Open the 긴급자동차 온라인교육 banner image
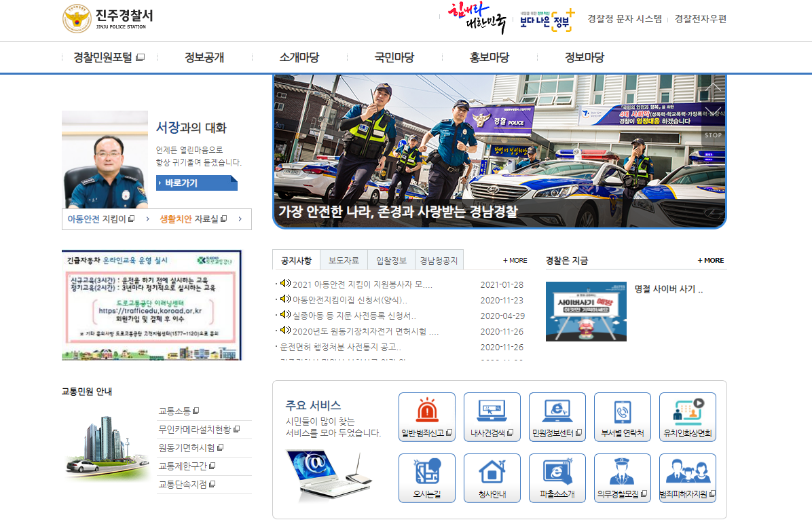The width and height of the screenshot is (812, 522). click(x=151, y=305)
